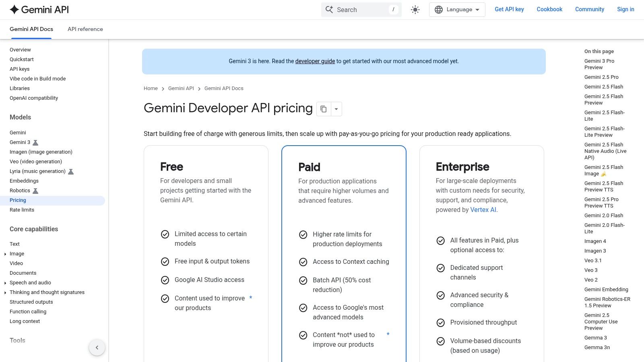Open Long context in the sidebar
The width and height of the screenshot is (644, 362).
coord(25,321)
